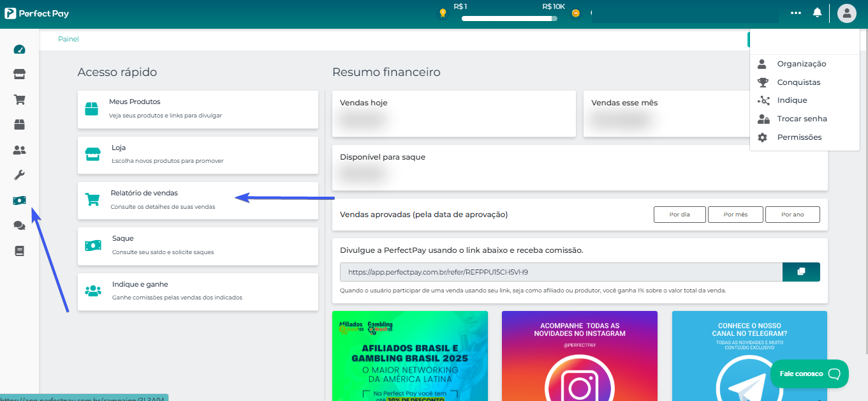The height and width of the screenshot is (401, 868).
Task: Open the three-dots more menu in header
Action: pyautogui.click(x=796, y=13)
